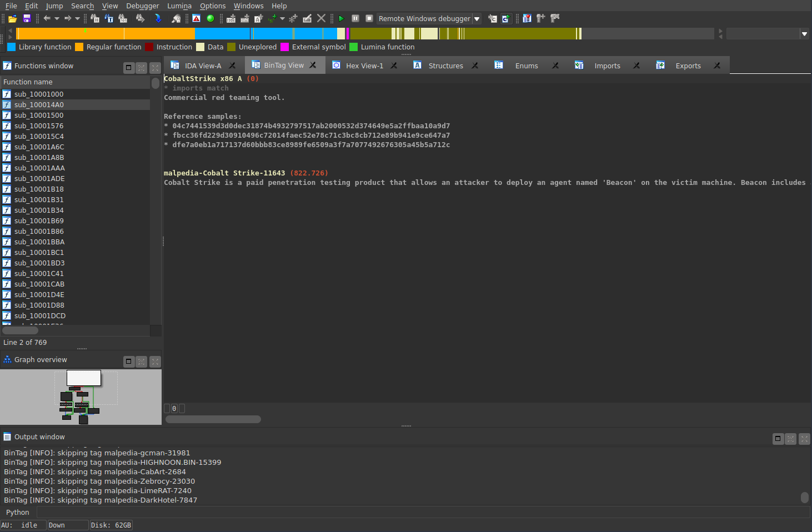Click the Open file icon in toolbar
Screen dimensions: 812x532
click(x=12, y=18)
